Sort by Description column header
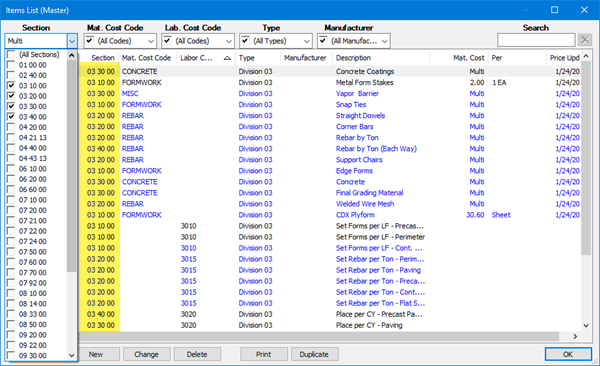This screenshot has width=600, height=366. [x=381, y=58]
